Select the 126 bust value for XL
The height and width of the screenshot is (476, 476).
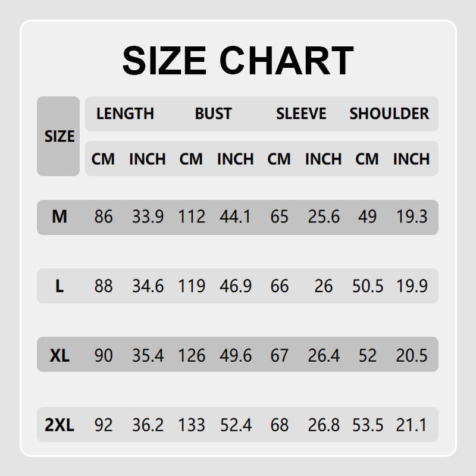[x=192, y=356]
